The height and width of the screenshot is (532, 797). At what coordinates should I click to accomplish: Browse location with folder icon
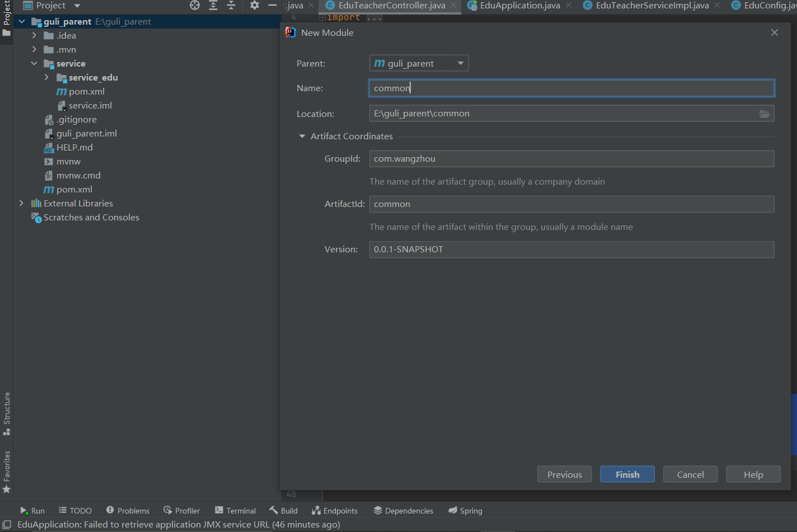(765, 114)
